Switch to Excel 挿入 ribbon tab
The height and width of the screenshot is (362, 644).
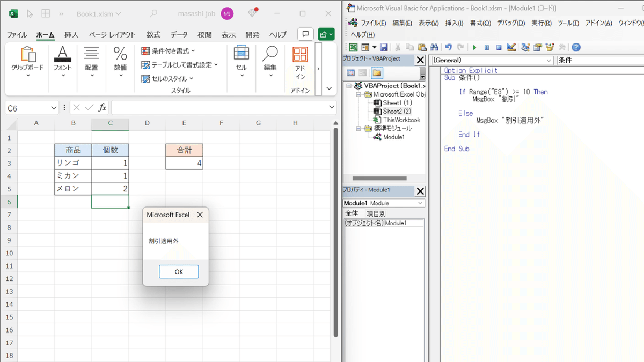(x=71, y=34)
